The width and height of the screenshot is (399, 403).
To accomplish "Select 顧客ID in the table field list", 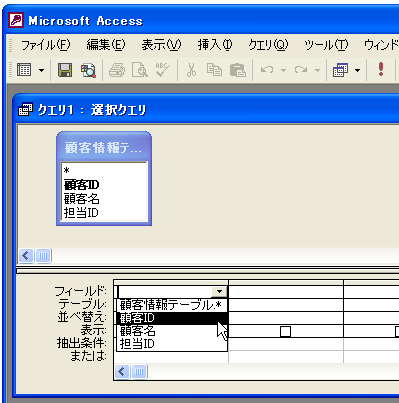I will tap(104, 184).
